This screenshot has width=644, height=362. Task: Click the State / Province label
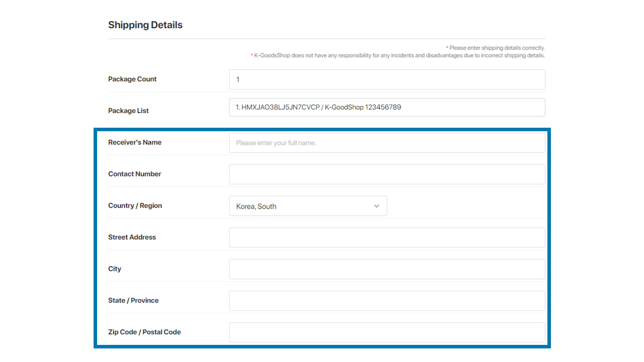[x=133, y=301]
